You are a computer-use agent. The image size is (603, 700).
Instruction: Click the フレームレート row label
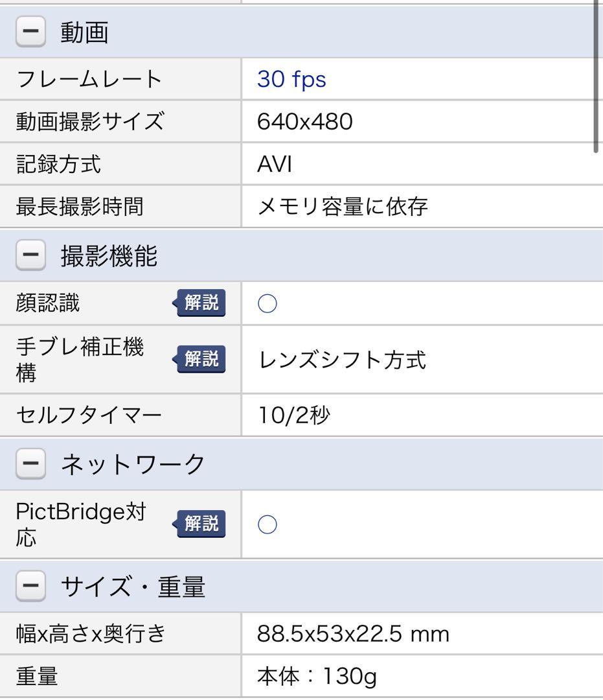pos(89,79)
